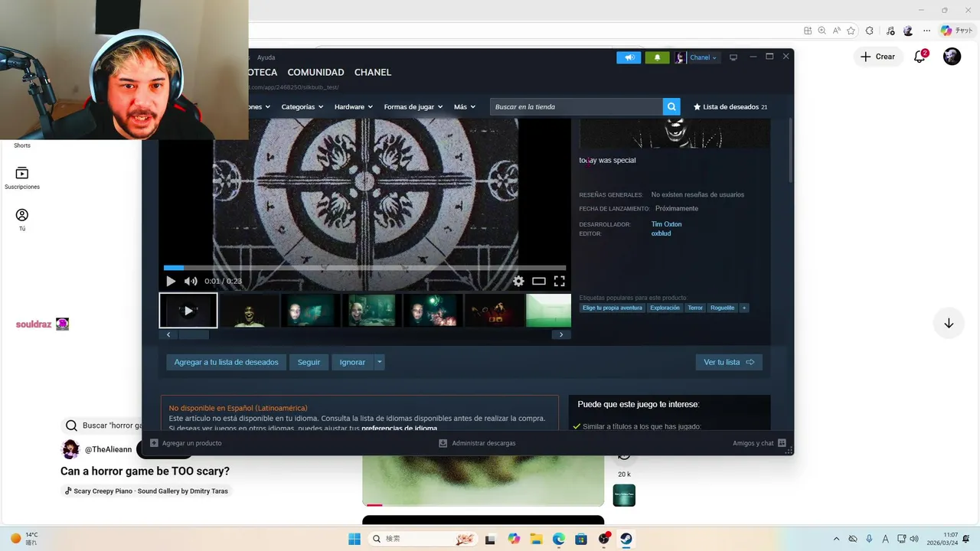Open Lista de deseados wishlist
This screenshot has height=551, width=980.
pyautogui.click(x=730, y=107)
